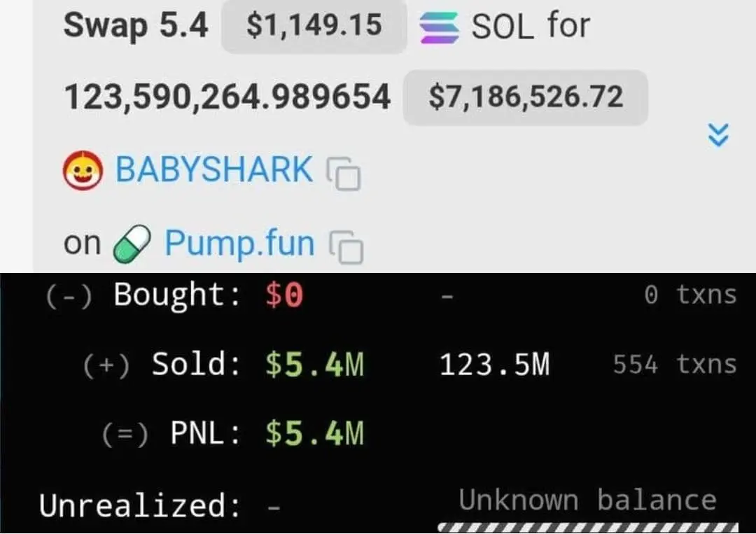Click the 554 txns count
The width and height of the screenshot is (756, 534).
pyautogui.click(x=675, y=365)
